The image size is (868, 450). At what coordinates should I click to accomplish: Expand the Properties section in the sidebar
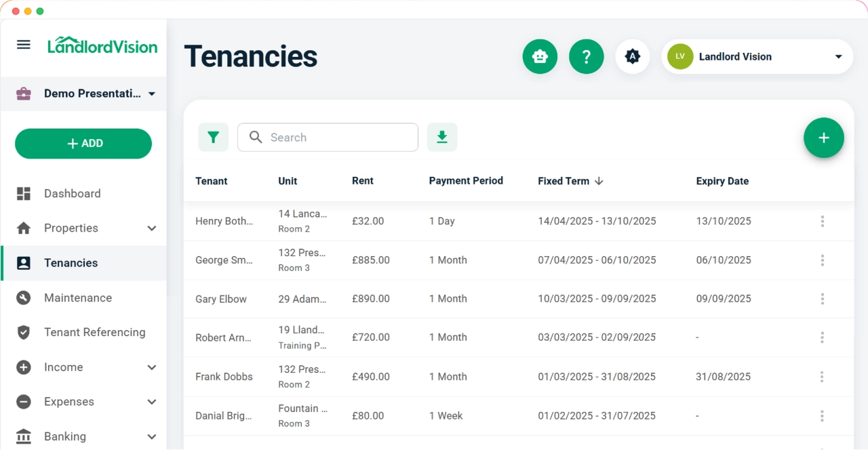pos(151,228)
